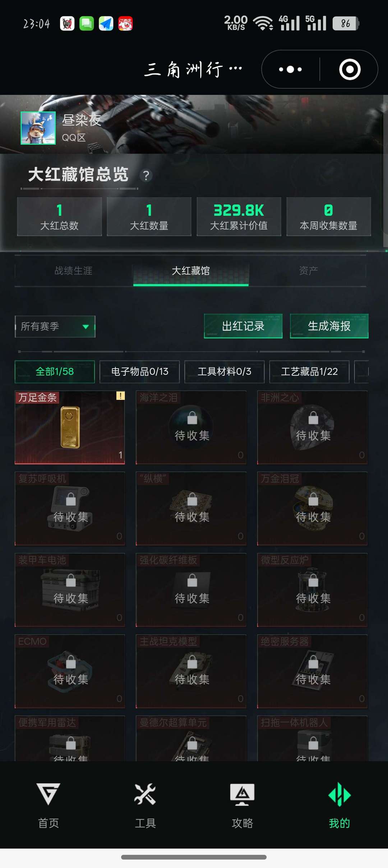Screen dimensions: 388x868
Task: Open the 攻略 guide icon
Action: (242, 794)
